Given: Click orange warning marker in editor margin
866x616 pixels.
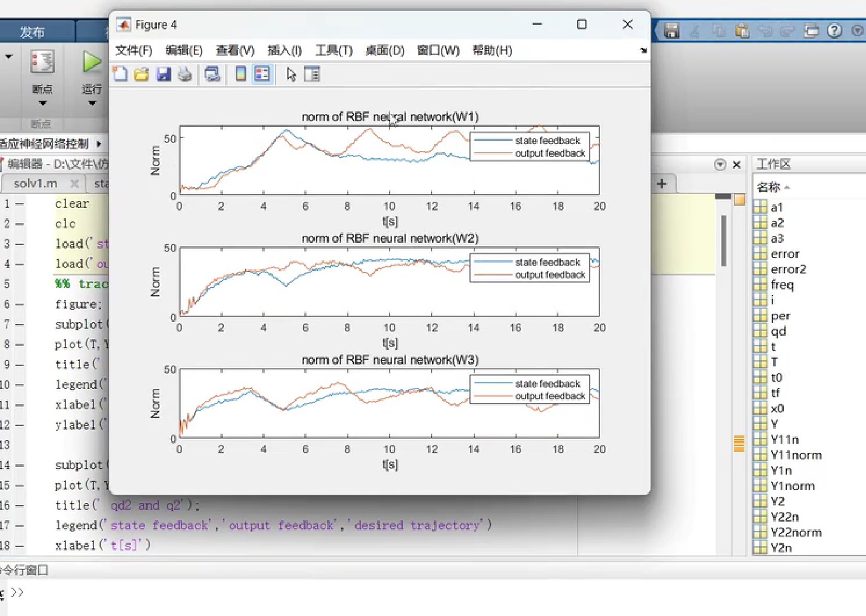Looking at the screenshot, I should [x=739, y=444].
